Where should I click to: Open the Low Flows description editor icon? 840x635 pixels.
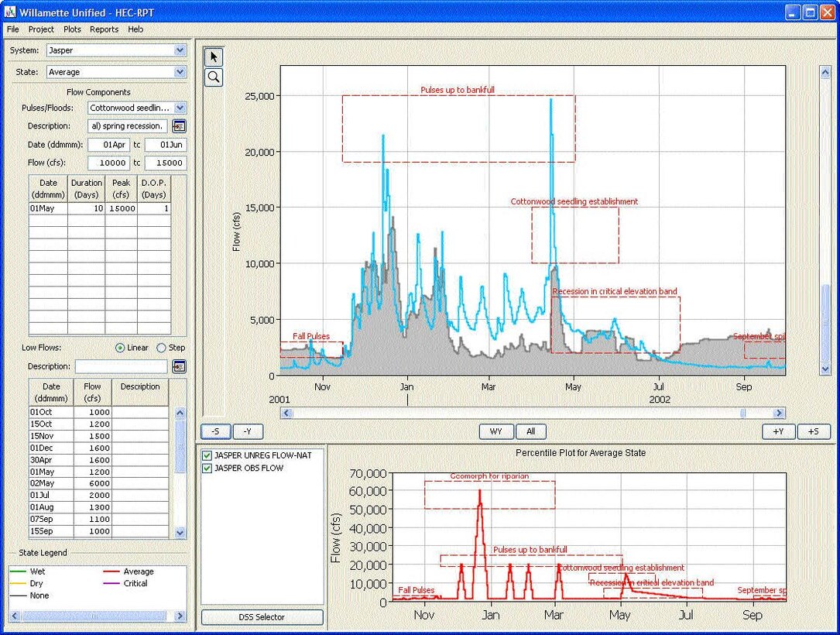(179, 366)
